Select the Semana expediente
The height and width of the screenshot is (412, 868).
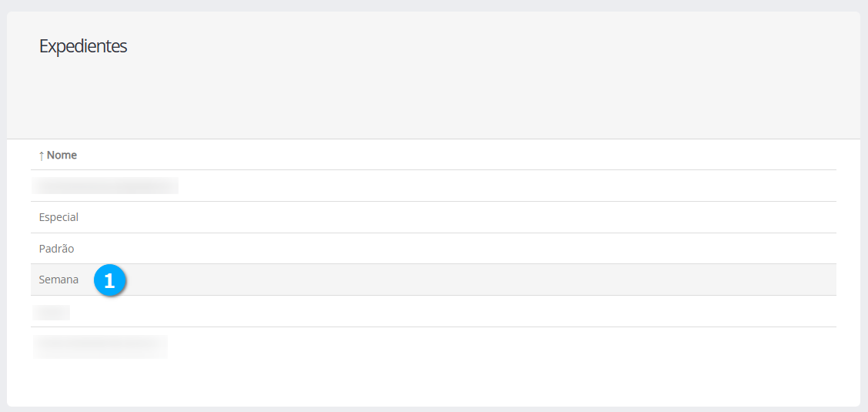tap(58, 280)
